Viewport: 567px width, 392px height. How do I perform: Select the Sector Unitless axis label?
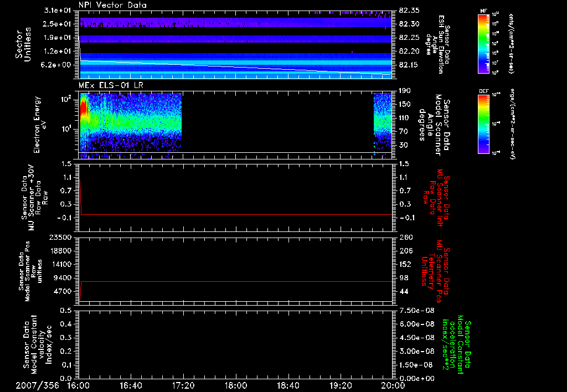[22, 44]
